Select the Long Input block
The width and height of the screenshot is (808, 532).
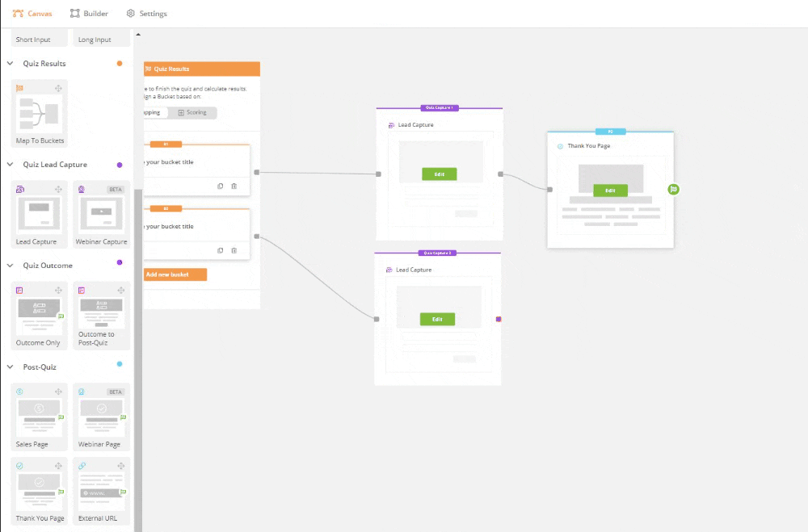[102, 38]
